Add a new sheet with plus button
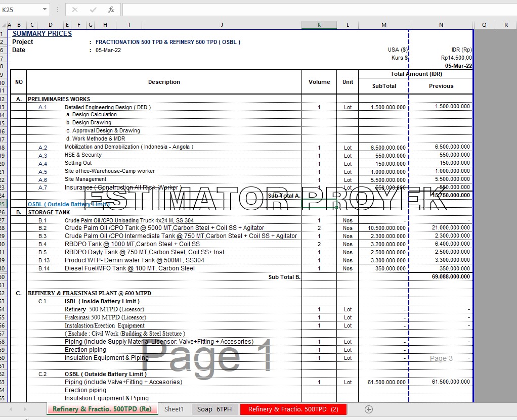The image size is (517, 420). (369, 409)
